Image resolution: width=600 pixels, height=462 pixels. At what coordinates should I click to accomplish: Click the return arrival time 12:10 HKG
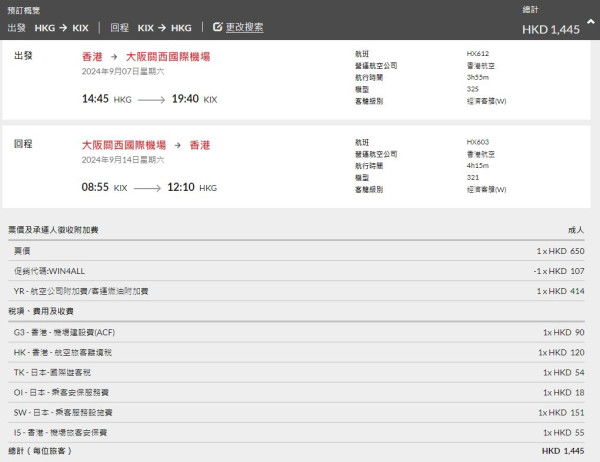tap(192, 188)
